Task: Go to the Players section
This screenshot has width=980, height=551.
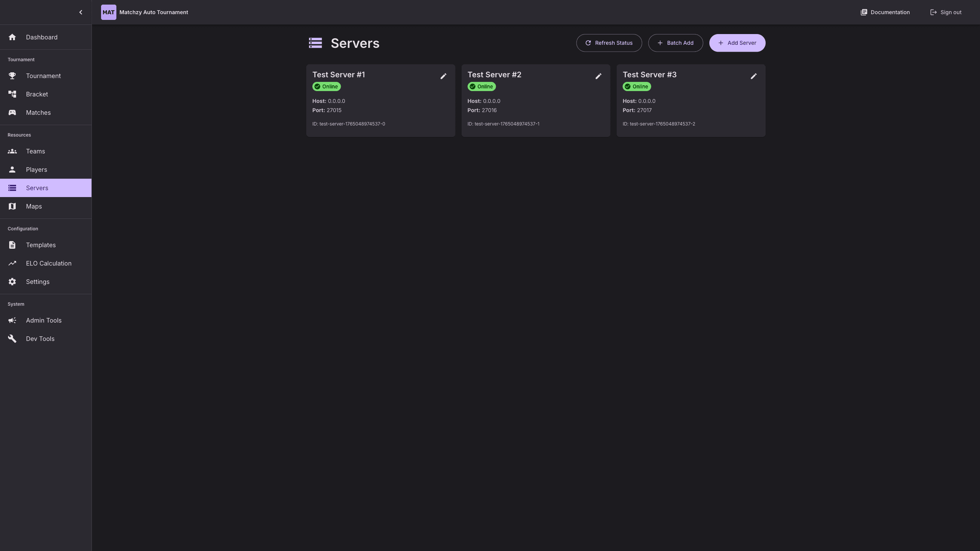Action: 36,170
